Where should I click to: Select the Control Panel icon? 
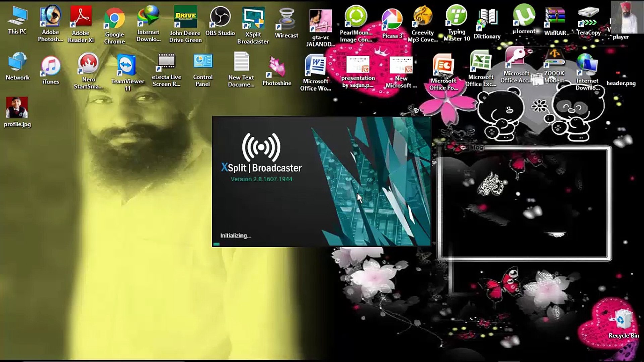[x=203, y=70]
